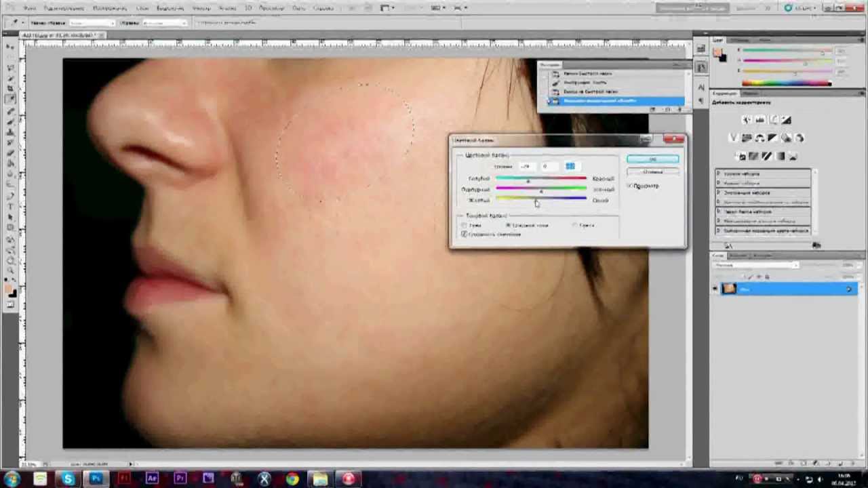The image size is (868, 488).
Task: Open the Размер образца sample size dropdown
Action: [93, 23]
